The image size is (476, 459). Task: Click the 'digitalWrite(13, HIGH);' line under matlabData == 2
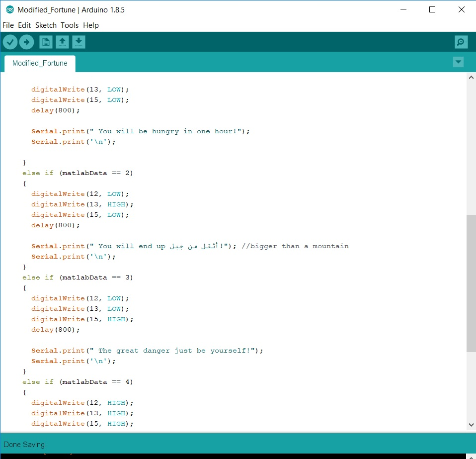(82, 204)
